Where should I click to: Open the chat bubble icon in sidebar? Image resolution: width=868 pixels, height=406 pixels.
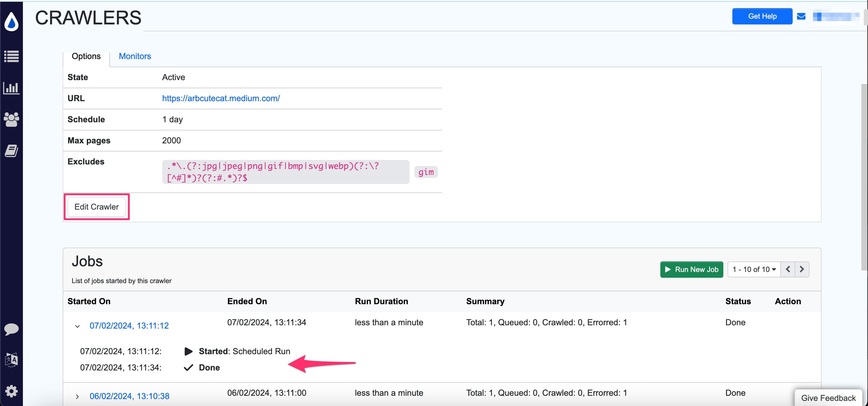coord(11,329)
